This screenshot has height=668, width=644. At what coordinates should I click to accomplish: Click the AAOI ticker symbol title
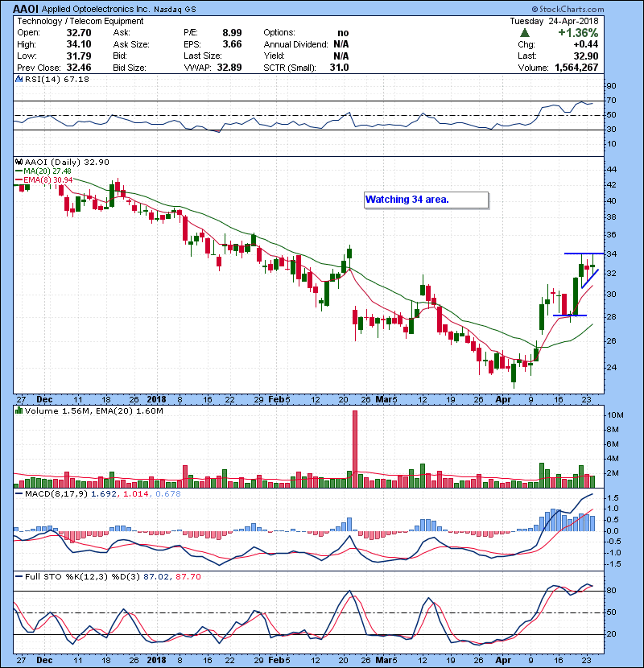click(26, 9)
